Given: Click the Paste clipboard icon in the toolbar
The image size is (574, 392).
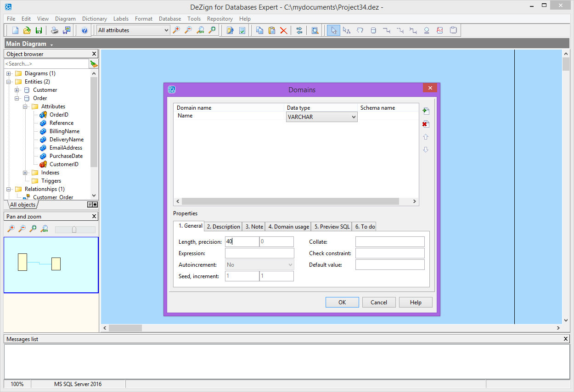Looking at the screenshot, I should 272,30.
